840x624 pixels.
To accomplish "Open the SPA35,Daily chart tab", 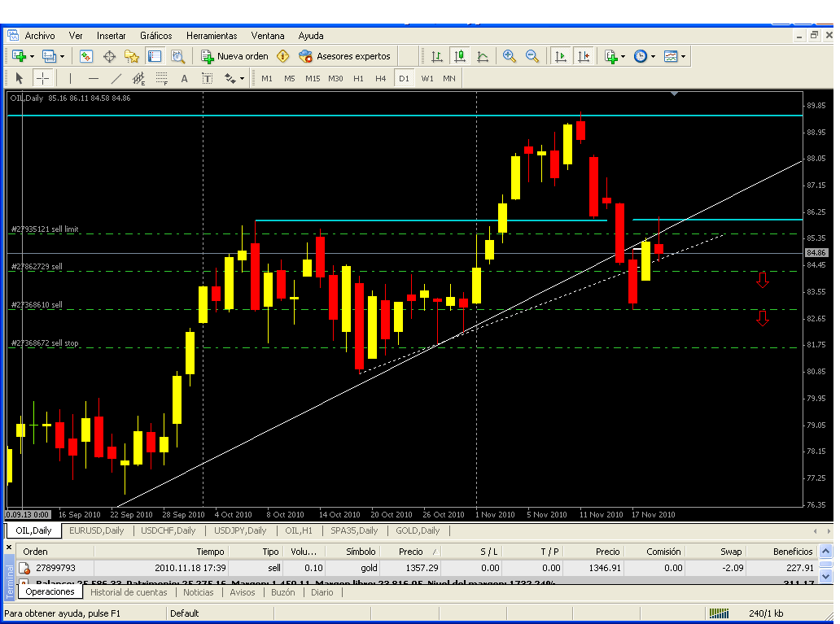I will tap(354, 530).
